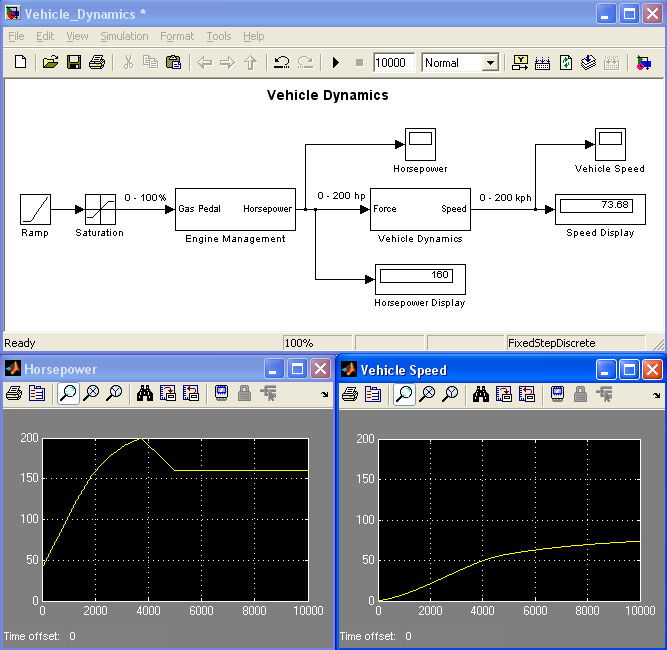Click the Print icon in Horsepower scope
The width and height of the screenshot is (667, 650).
(14, 393)
